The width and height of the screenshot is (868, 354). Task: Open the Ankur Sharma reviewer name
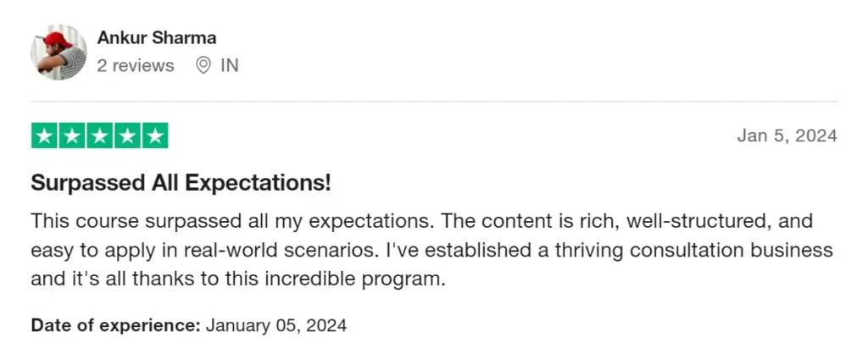pos(157,37)
